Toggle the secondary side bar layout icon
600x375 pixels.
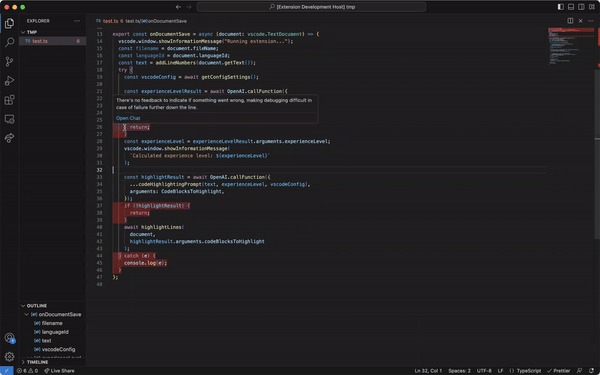point(581,7)
